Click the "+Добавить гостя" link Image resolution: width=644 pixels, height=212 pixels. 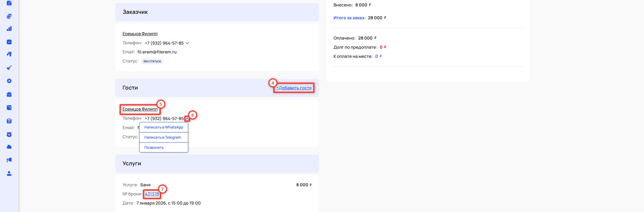[294, 88]
